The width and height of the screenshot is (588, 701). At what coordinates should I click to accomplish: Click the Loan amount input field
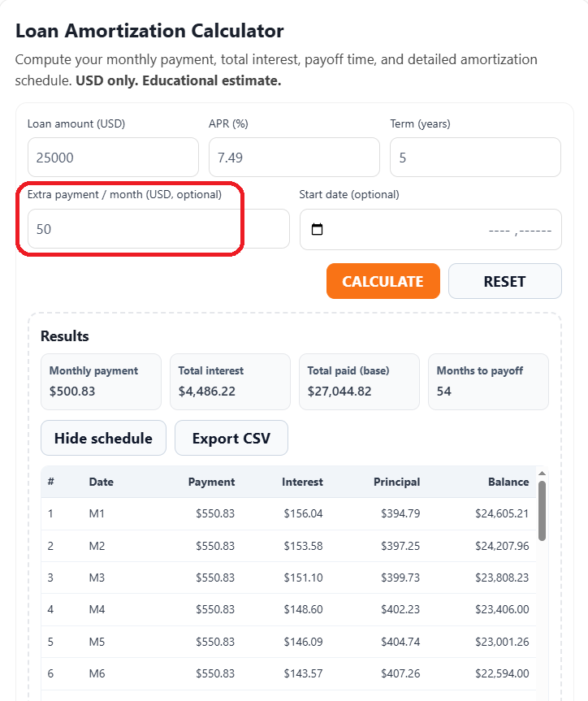pyautogui.click(x=113, y=157)
